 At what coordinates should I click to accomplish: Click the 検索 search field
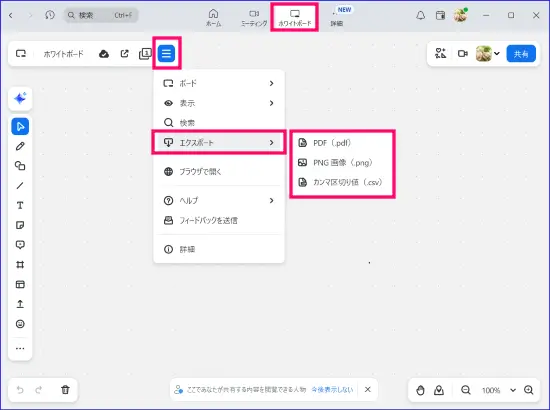point(101,15)
